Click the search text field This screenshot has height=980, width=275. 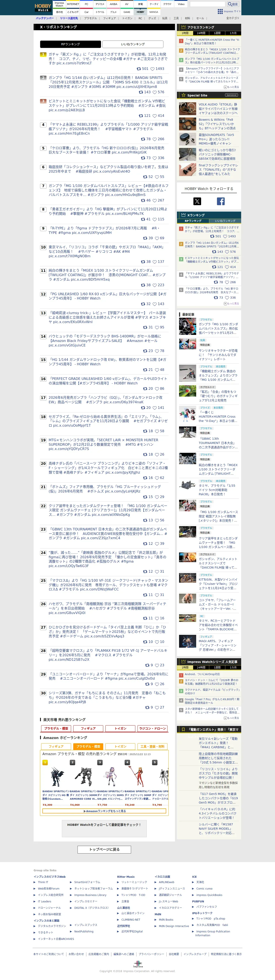point(208,4)
